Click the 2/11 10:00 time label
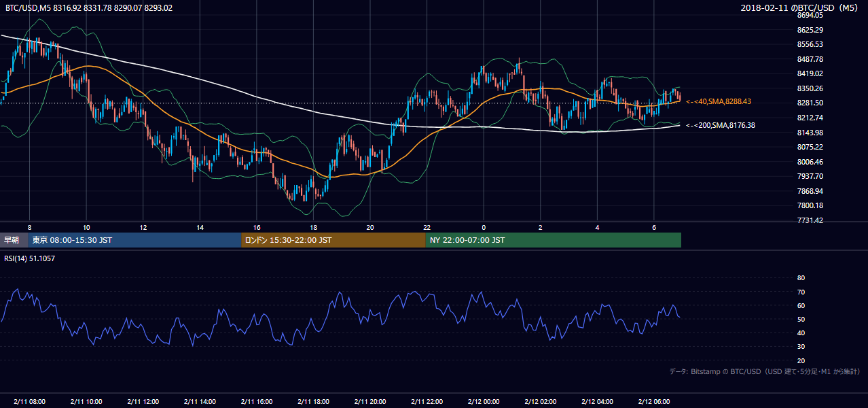Image resolution: width=868 pixels, height=408 pixels. point(86,401)
